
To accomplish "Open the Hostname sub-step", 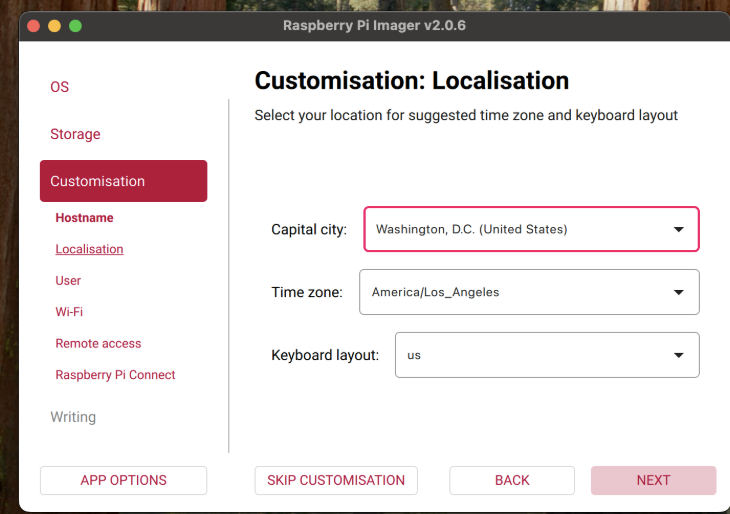I will pyautogui.click(x=84, y=218).
